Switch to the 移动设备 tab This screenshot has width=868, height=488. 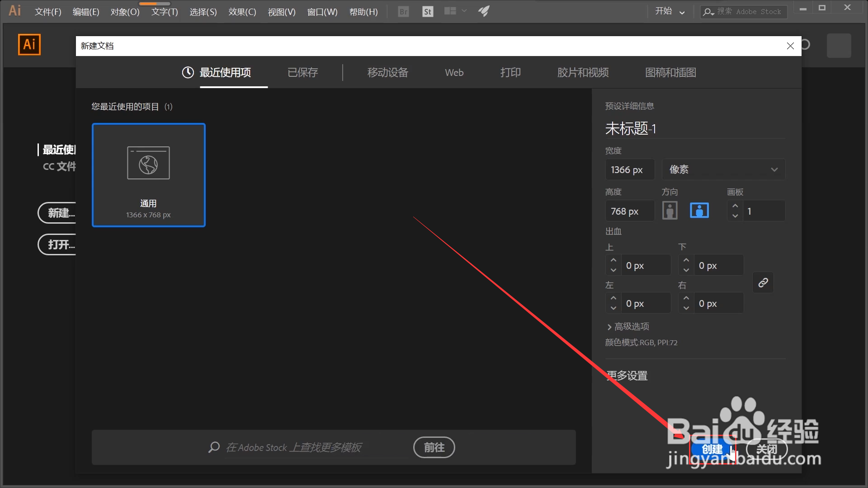click(x=387, y=73)
